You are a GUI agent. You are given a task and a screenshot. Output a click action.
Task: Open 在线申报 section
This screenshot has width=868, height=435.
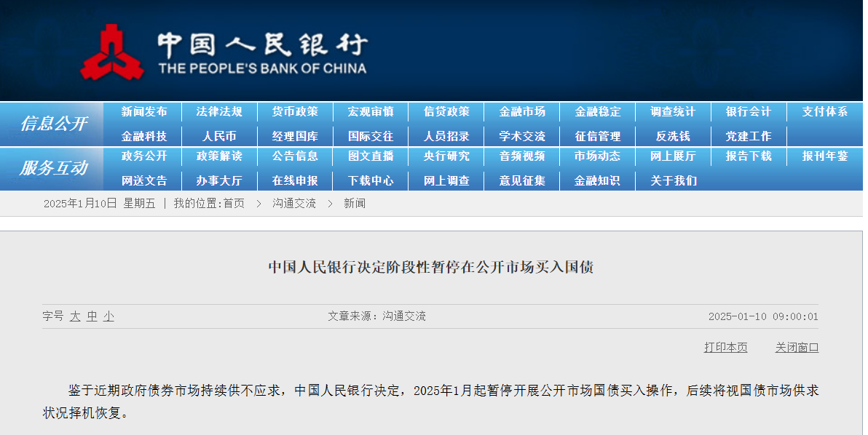click(x=295, y=180)
